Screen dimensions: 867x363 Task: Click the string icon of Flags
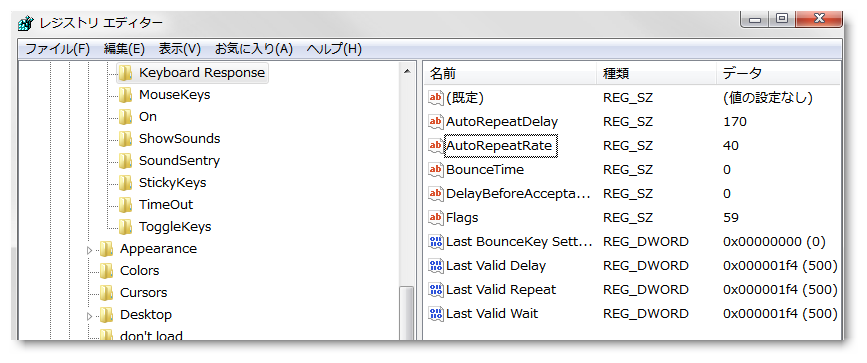436,217
